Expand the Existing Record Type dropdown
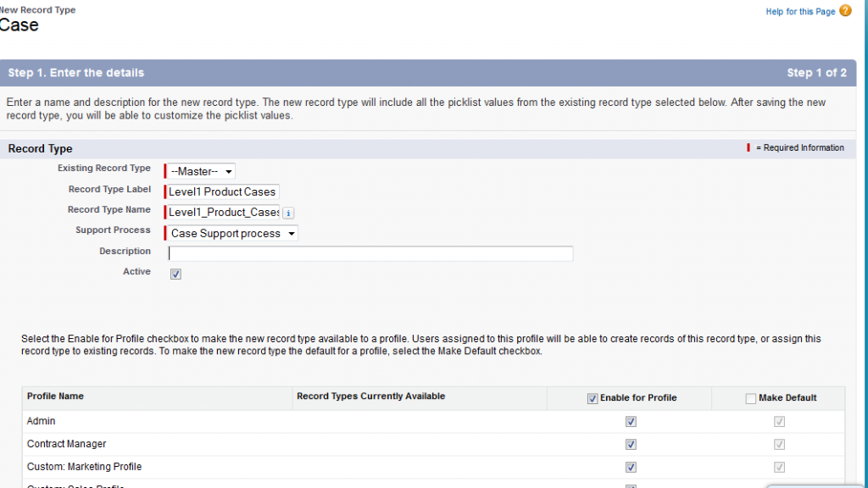Viewport: 868px width, 488px height. tap(201, 171)
